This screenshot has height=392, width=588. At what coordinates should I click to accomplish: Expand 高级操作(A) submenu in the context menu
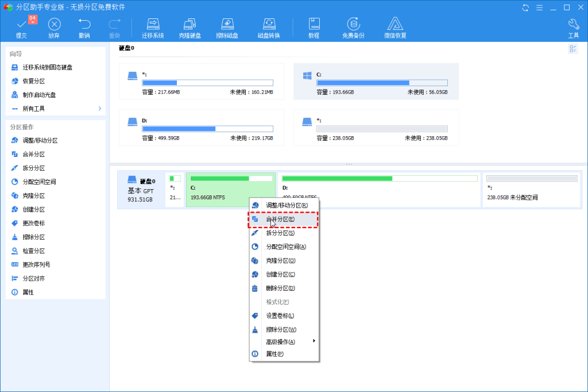[284, 341]
